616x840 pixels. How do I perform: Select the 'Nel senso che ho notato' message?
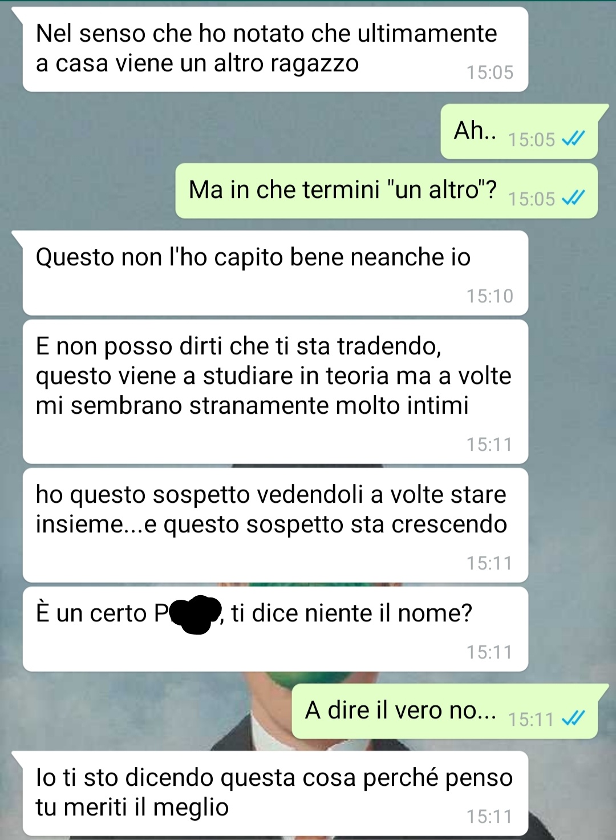pyautogui.click(x=275, y=49)
